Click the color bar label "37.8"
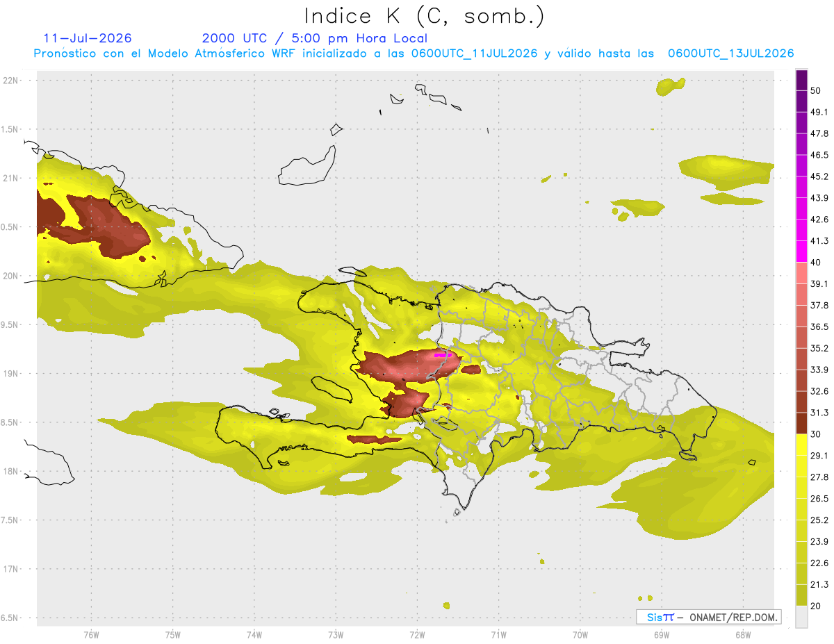This screenshot has height=644, width=834. [x=819, y=305]
